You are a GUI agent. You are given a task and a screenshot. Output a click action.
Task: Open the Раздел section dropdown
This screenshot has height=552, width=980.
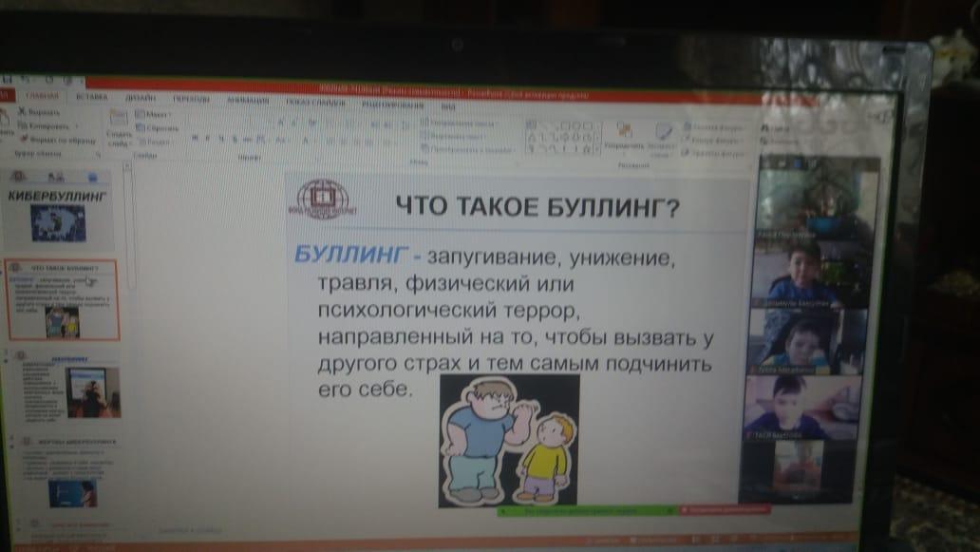[x=155, y=142]
